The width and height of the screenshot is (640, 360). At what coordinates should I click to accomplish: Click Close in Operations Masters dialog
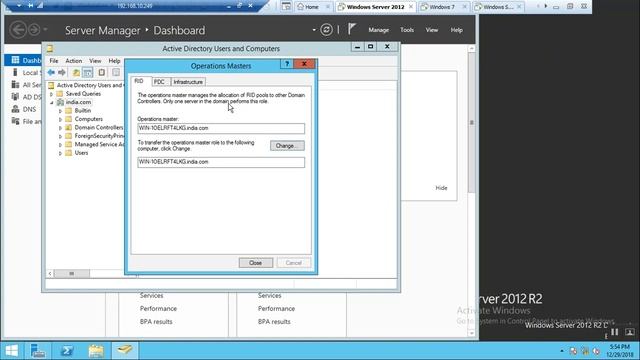coord(256,263)
